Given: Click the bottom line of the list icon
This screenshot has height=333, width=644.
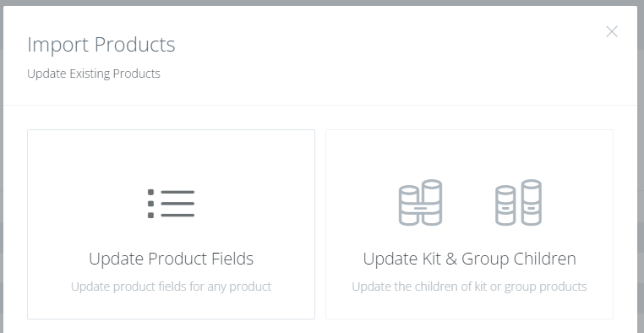Looking at the screenshot, I should point(177,216).
